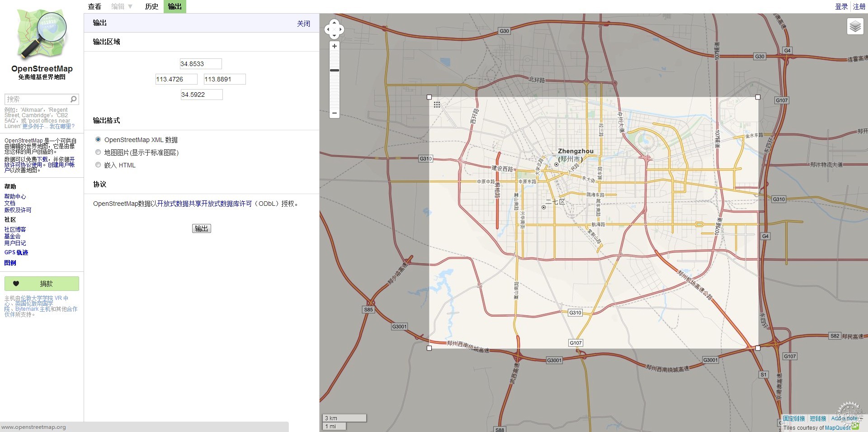868x432 pixels.
Task: Click the bottom-right selection box handle
Action: pyautogui.click(x=758, y=348)
